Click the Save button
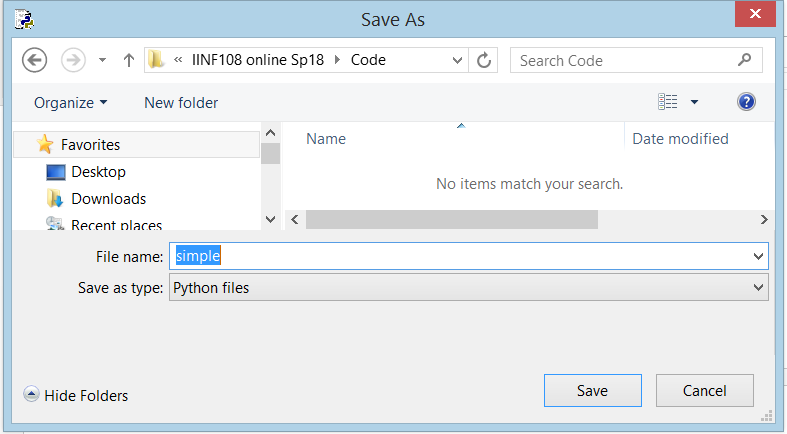 [x=593, y=390]
